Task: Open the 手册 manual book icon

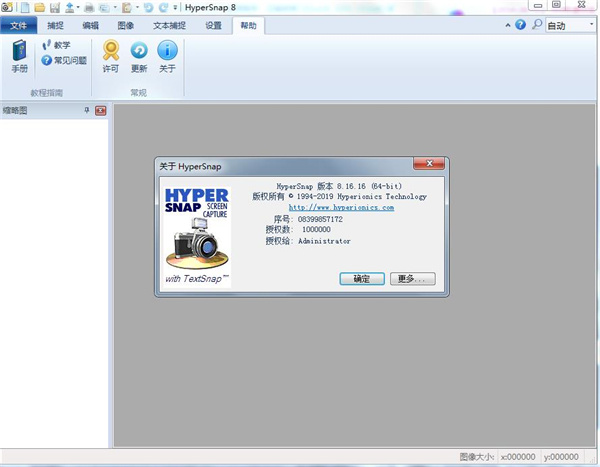Action: coord(20,56)
